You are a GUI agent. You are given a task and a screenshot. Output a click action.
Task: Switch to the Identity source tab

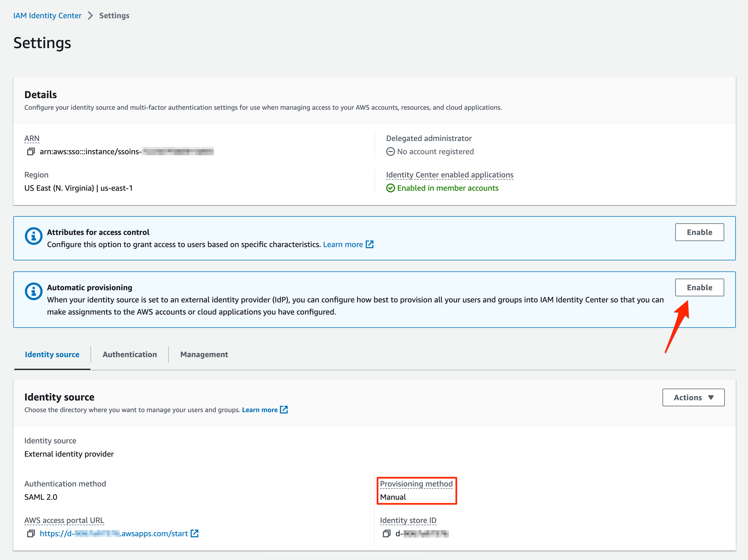52,355
